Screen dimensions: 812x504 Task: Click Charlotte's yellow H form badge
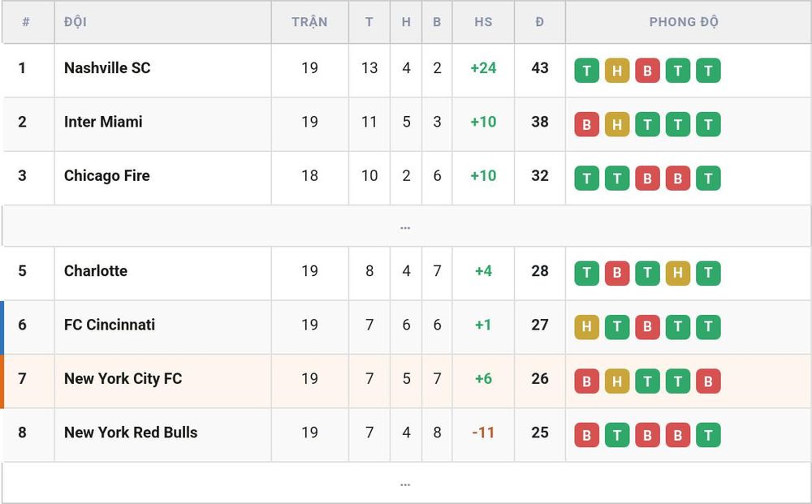(x=678, y=274)
